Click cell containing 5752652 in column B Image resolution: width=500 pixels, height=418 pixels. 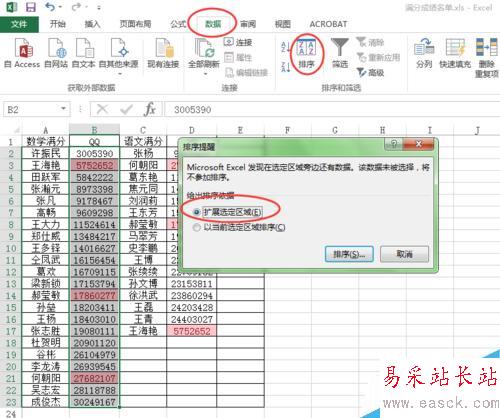click(95, 165)
